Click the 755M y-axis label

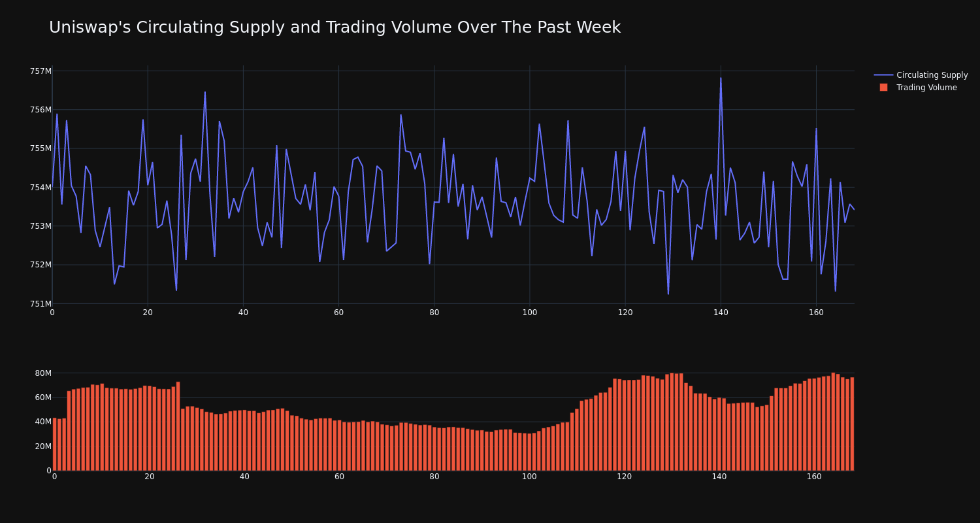(41, 148)
